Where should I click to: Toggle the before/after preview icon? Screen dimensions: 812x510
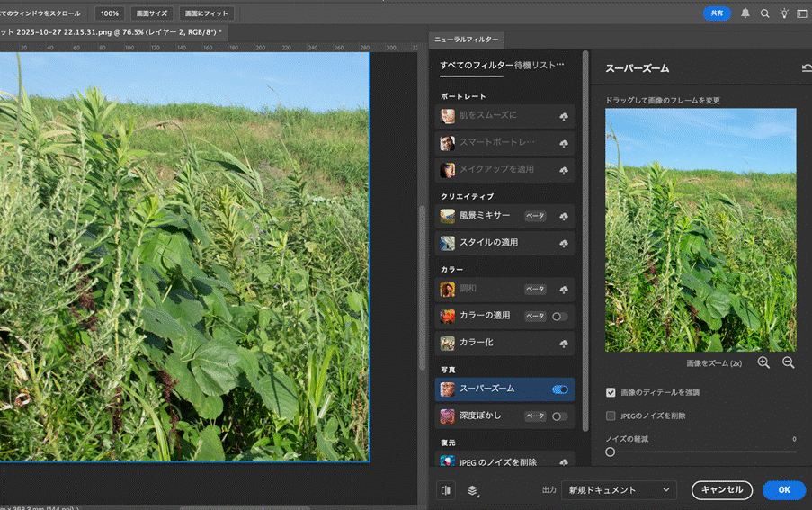[445, 490]
